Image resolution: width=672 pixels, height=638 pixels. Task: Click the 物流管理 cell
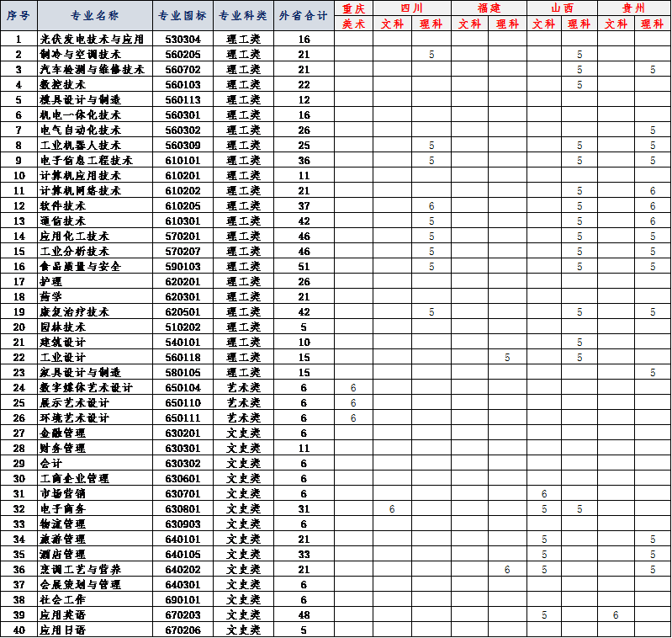coord(95,524)
